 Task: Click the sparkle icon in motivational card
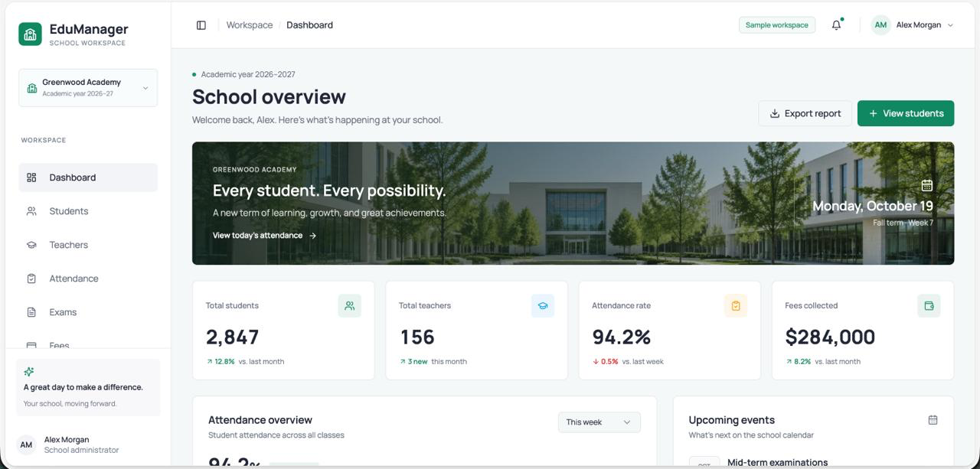[x=29, y=372]
